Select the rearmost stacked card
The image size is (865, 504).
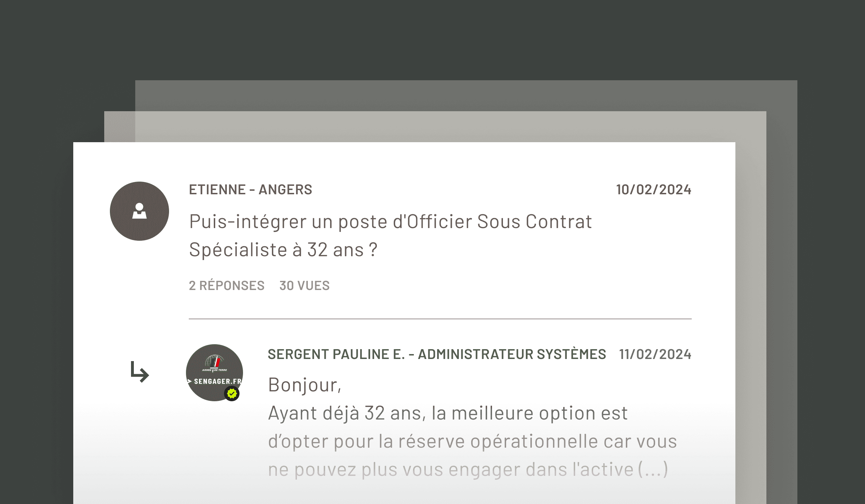point(466,96)
